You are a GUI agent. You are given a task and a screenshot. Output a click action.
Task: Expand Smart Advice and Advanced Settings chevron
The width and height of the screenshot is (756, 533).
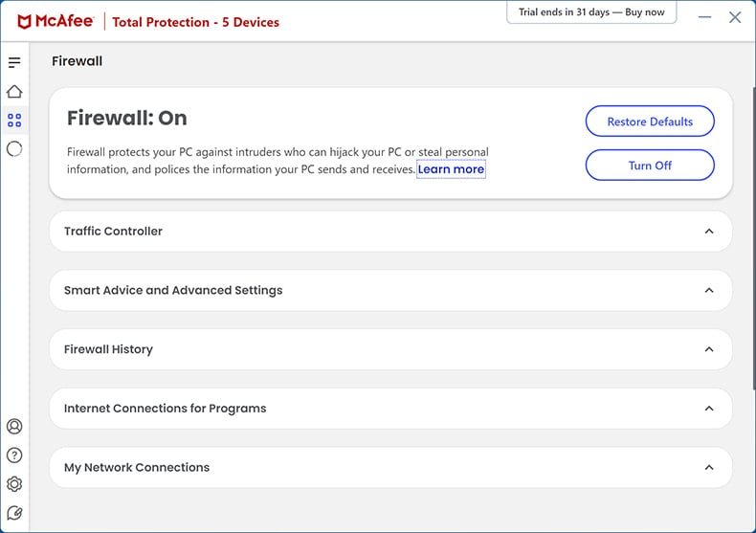pos(709,290)
